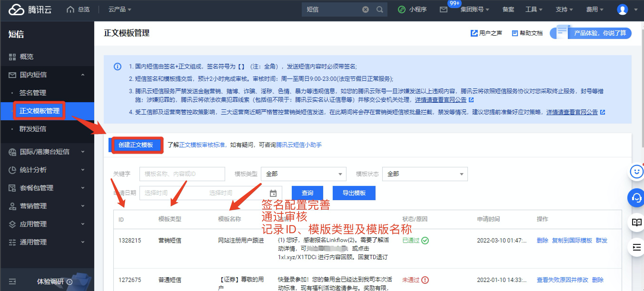Click the 国内短信 envelope icon
This screenshot has width=644, height=291.
12,75
